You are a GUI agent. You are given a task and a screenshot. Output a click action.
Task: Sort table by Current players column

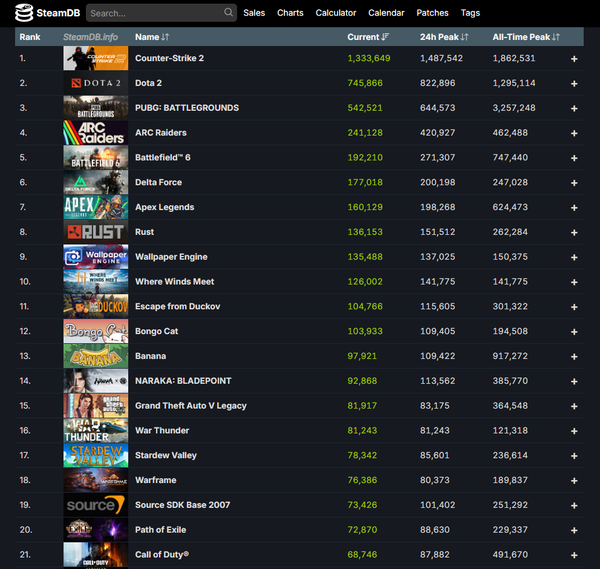click(368, 37)
